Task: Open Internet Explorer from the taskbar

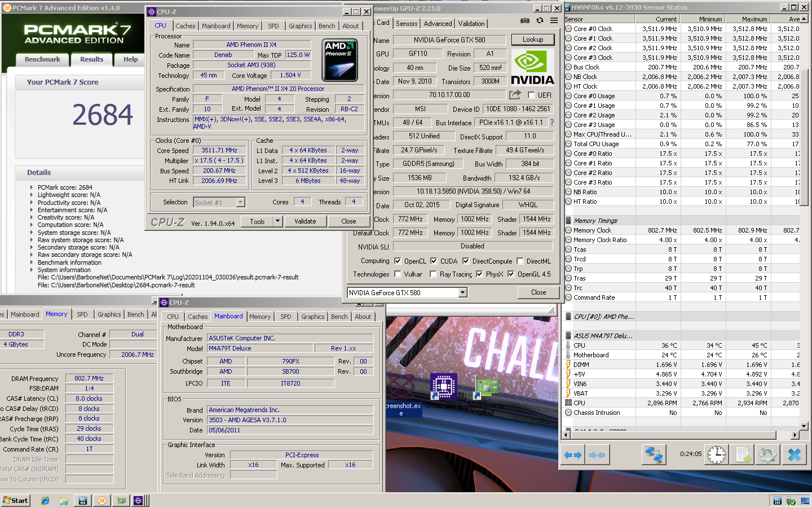Action: 45,501
